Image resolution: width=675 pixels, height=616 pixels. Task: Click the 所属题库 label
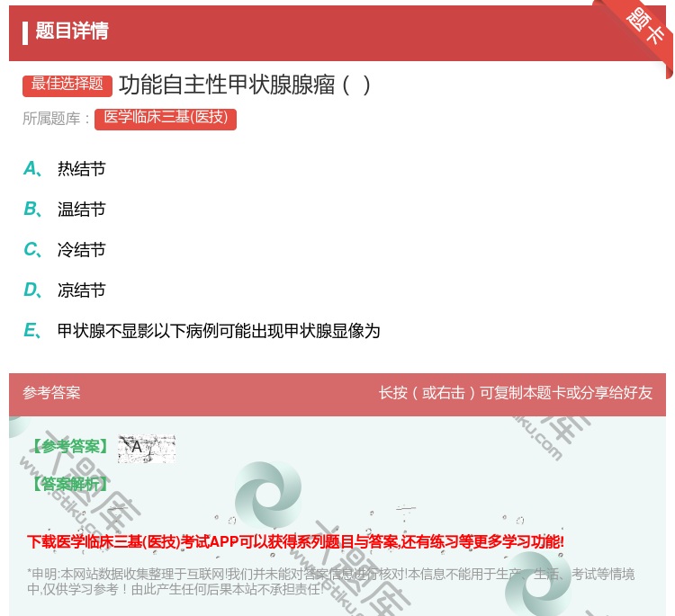pyautogui.click(x=56, y=119)
